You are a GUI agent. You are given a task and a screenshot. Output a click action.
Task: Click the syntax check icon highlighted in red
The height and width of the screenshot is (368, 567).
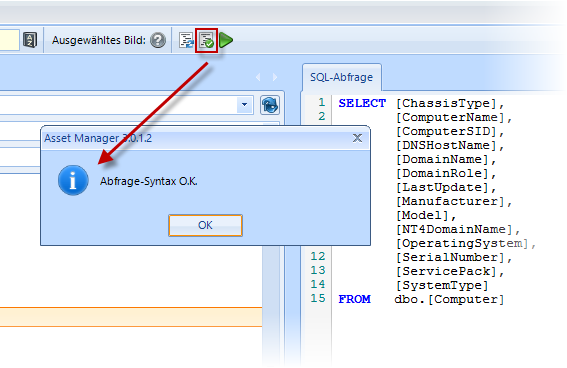[206, 40]
